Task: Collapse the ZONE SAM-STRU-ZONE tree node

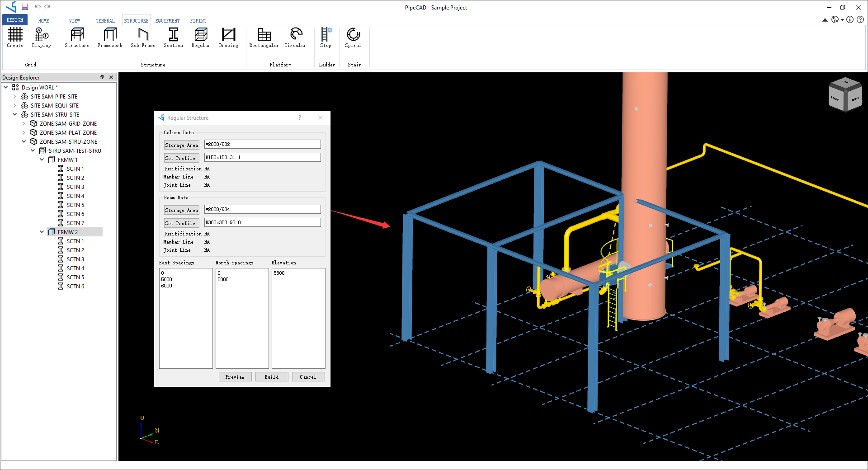Action: [24, 141]
